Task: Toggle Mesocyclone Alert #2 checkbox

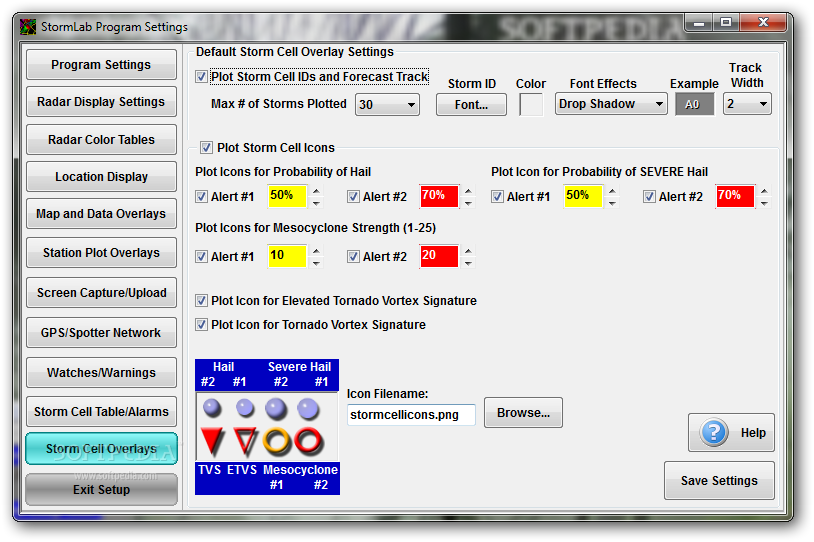Action: pos(354,256)
